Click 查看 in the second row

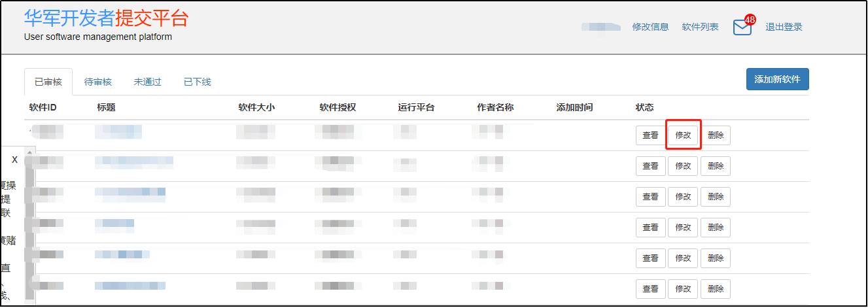(x=650, y=166)
